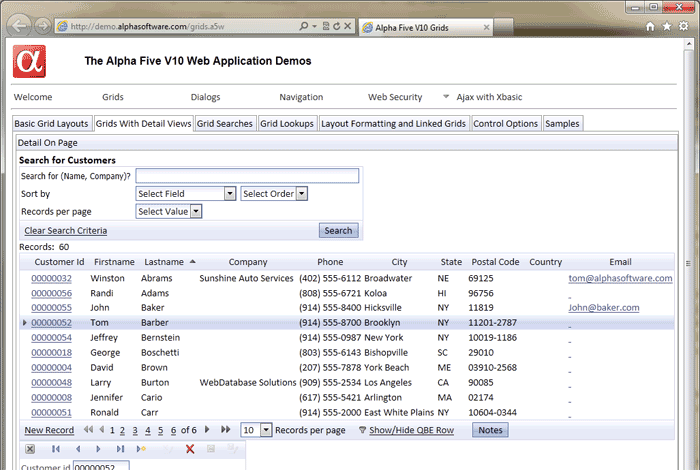Click the new record arrow-star detail icon
The width and height of the screenshot is (700, 470).
click(x=141, y=449)
